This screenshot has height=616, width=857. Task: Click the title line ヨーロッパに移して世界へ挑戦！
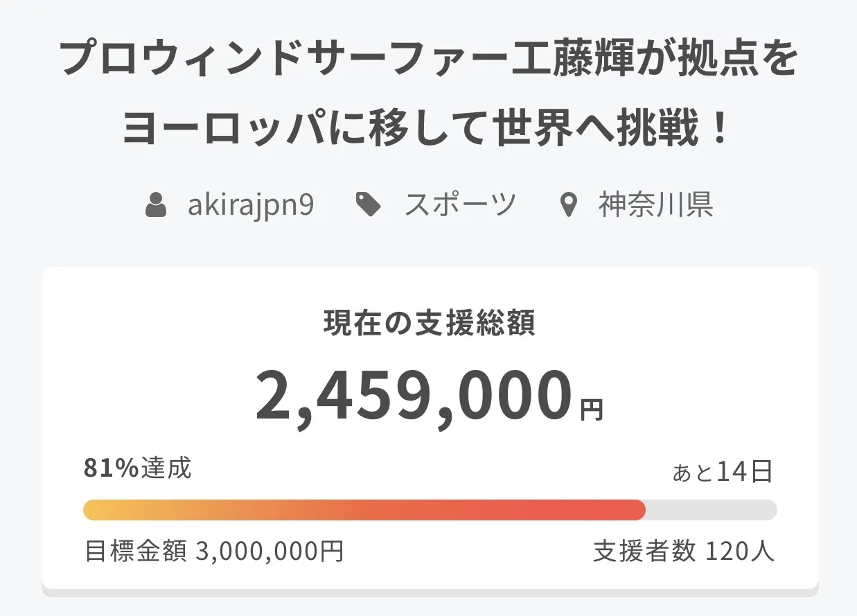pos(428,129)
